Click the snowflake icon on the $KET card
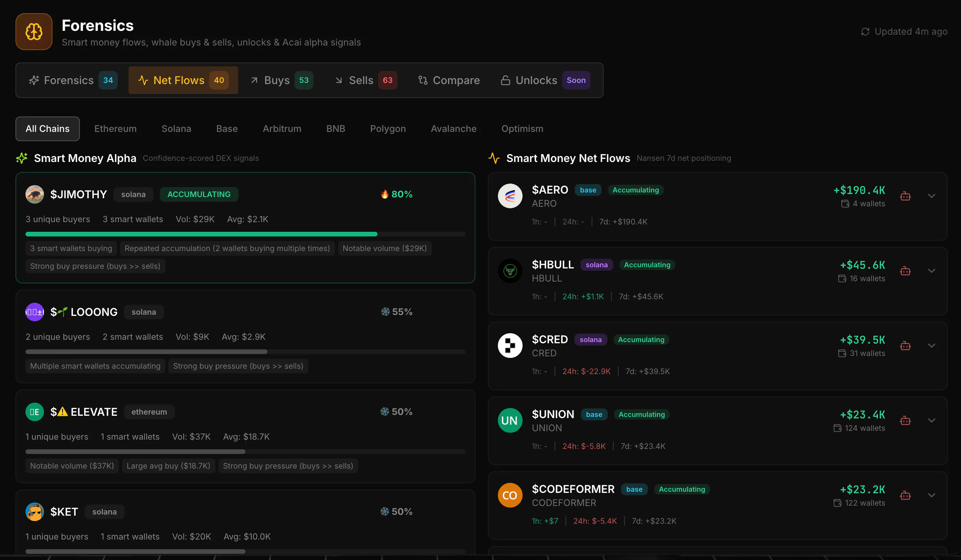The width and height of the screenshot is (961, 560). pyautogui.click(x=385, y=511)
